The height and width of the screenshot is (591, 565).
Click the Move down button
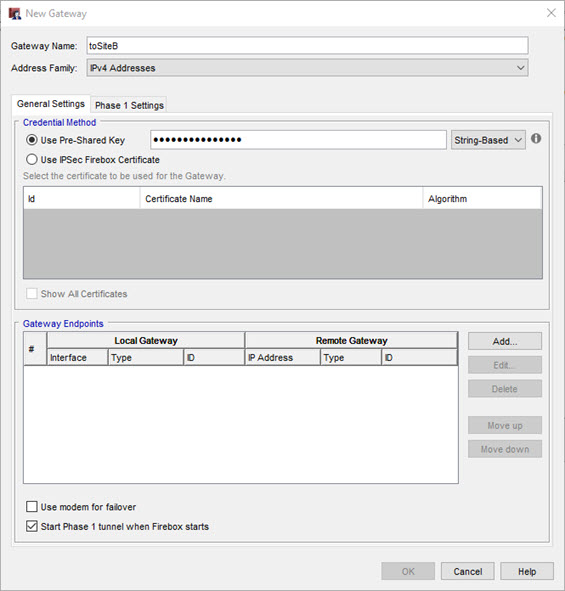tap(505, 449)
